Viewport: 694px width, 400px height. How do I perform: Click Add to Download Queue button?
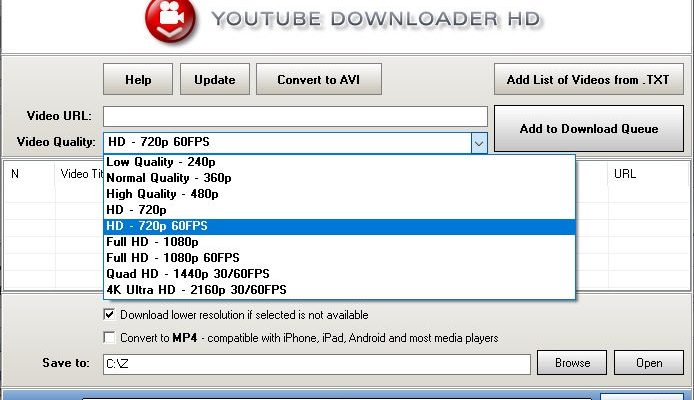pos(589,128)
